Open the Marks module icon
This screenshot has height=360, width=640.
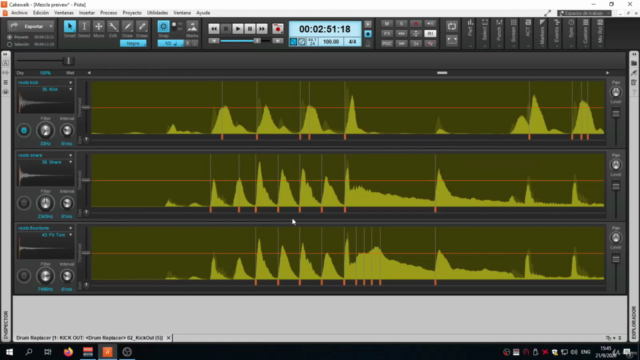192,27
